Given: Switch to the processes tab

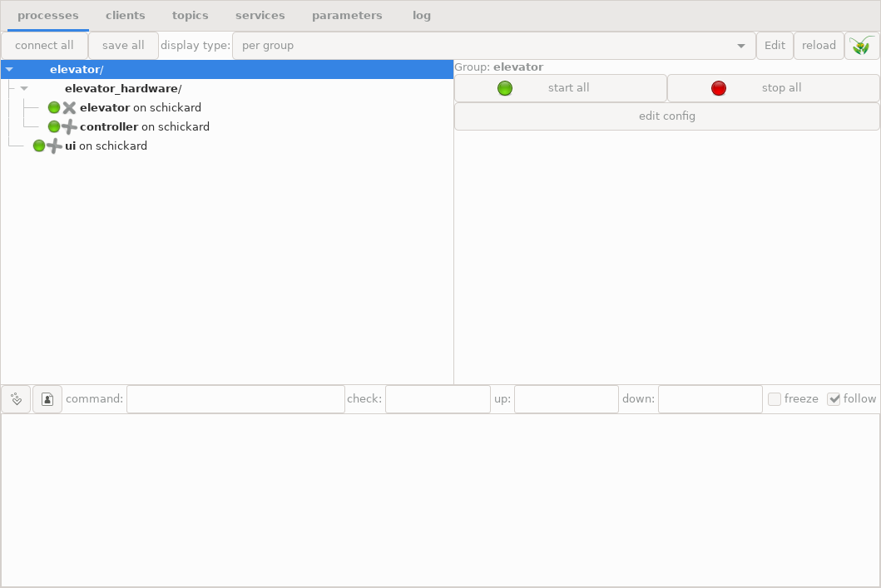Looking at the screenshot, I should tap(47, 16).
